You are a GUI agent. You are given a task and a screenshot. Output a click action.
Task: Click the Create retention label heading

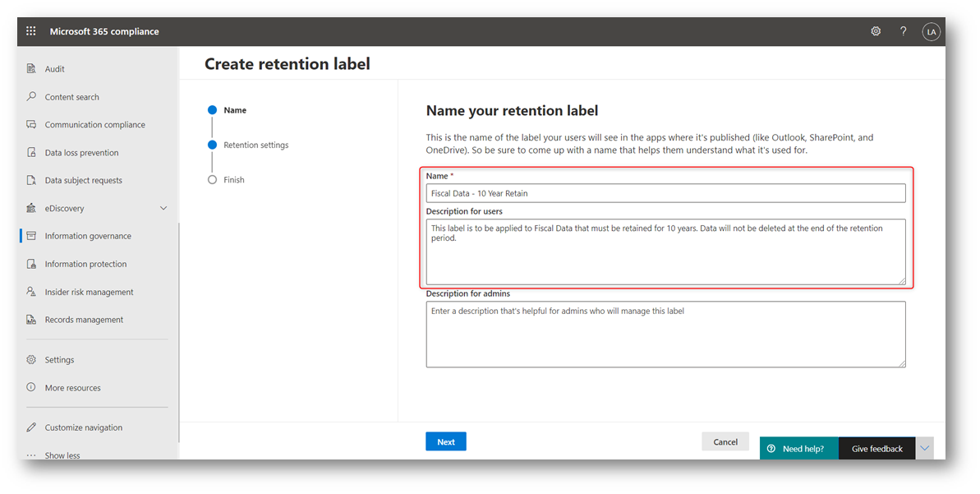coord(288,64)
